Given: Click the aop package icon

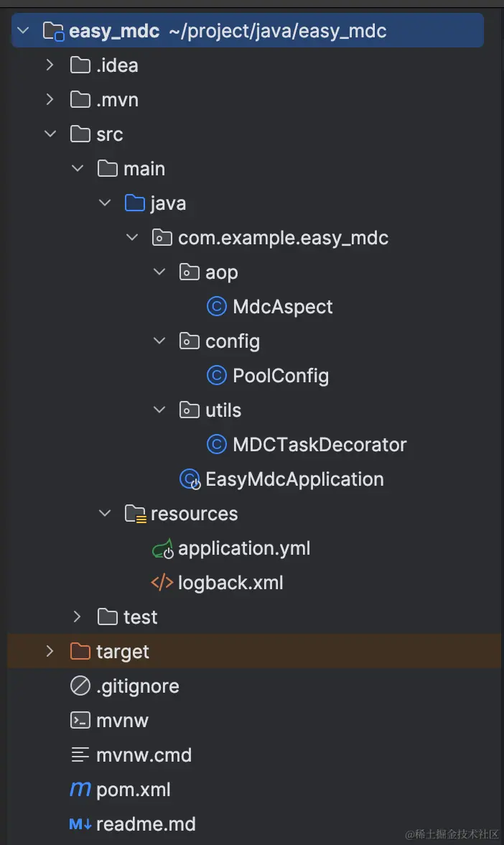Looking at the screenshot, I should [x=189, y=272].
